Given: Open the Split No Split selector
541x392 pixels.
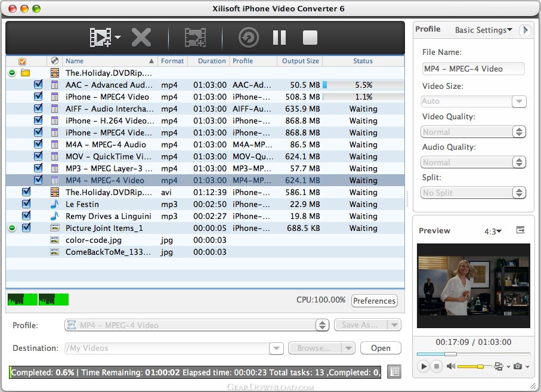Looking at the screenshot, I should (x=519, y=193).
